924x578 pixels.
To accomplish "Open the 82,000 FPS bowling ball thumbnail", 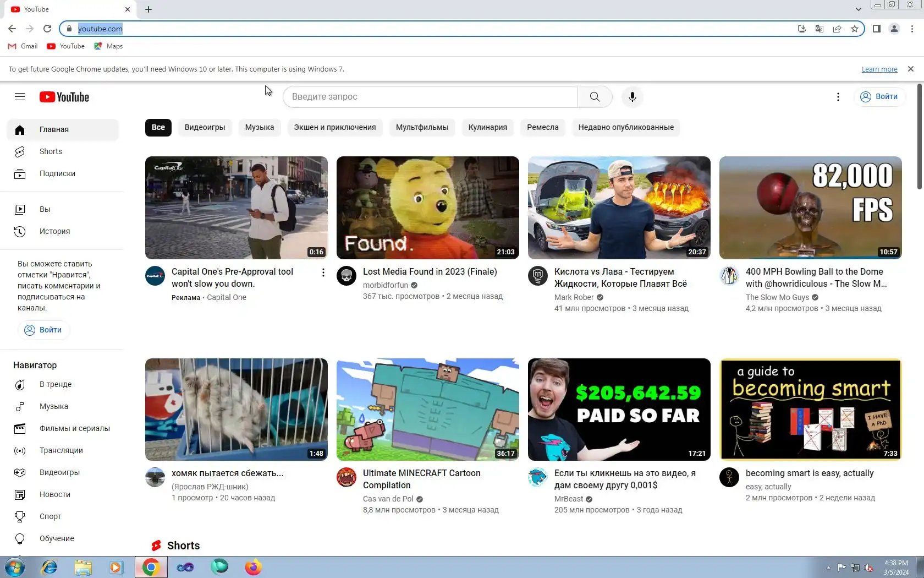I will [811, 208].
